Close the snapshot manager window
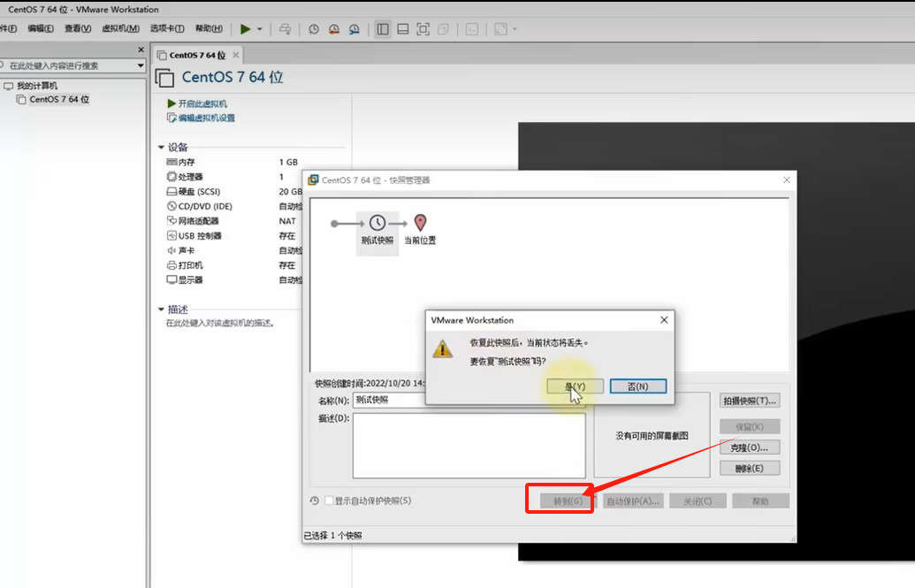 [787, 179]
